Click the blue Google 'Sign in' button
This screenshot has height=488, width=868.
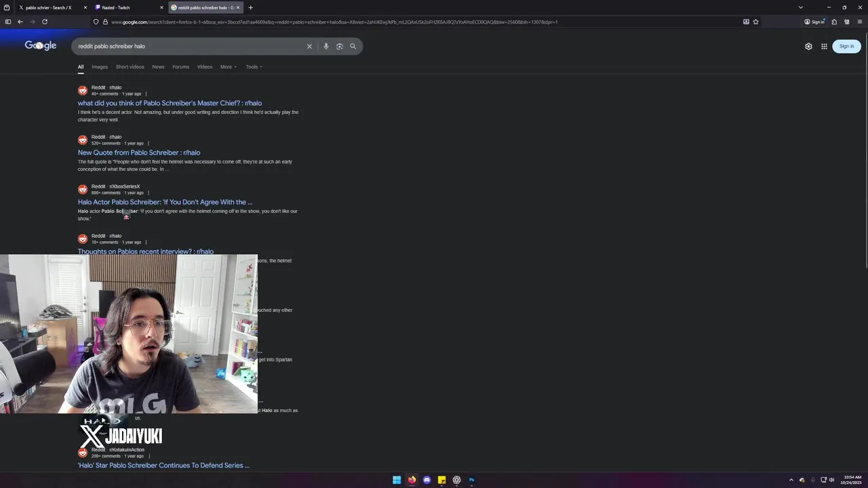point(846,46)
